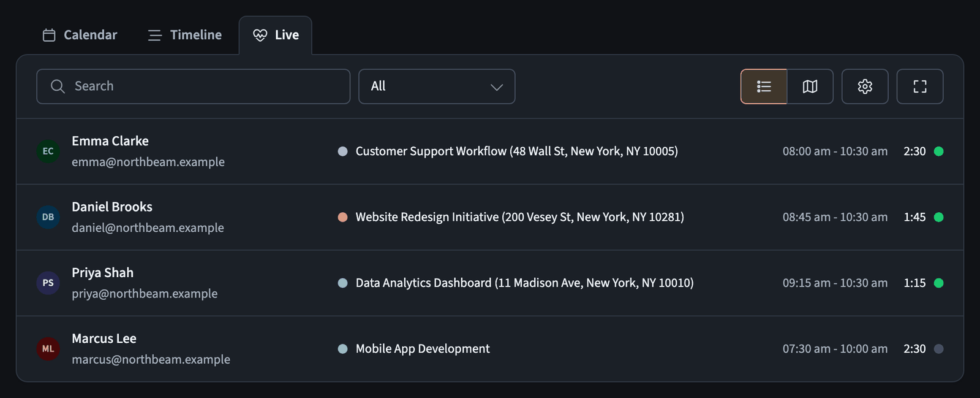Click the magnifier icon in search box
This screenshot has height=398, width=980.
tap(58, 86)
